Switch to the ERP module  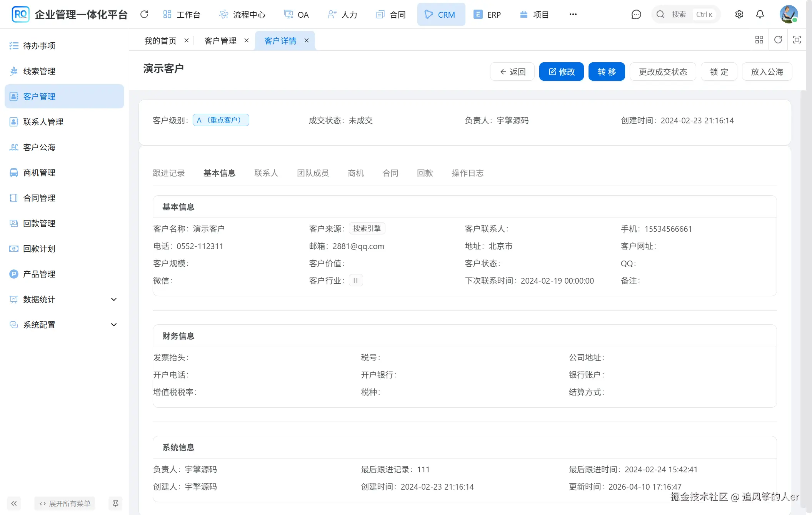click(x=487, y=15)
